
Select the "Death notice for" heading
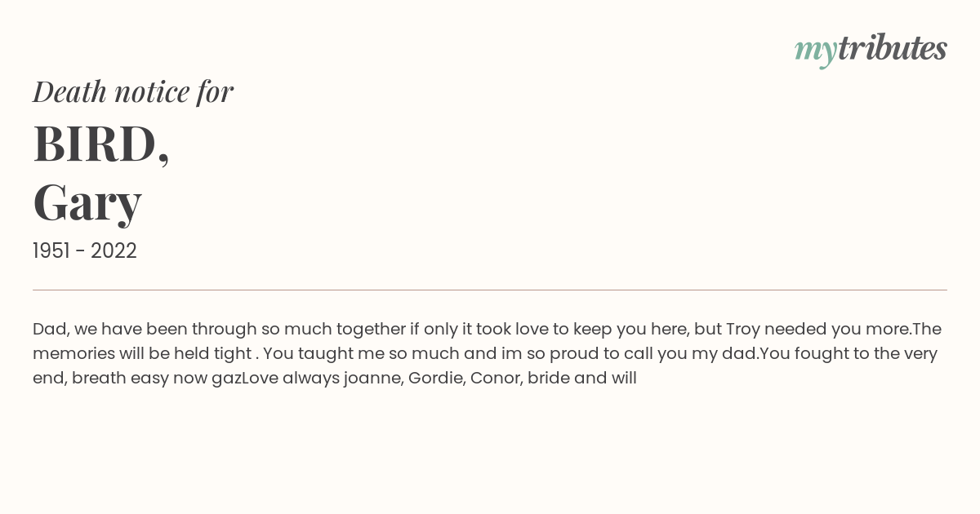point(133,91)
